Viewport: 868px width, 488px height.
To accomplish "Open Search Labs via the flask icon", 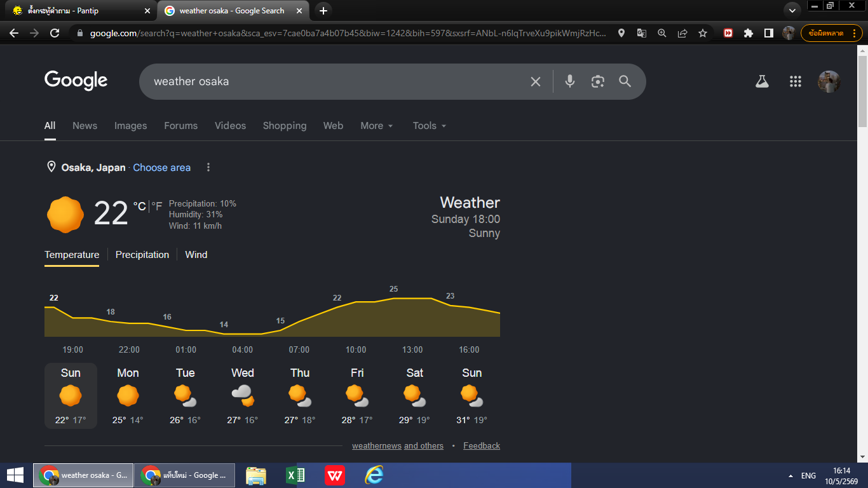I will [762, 81].
